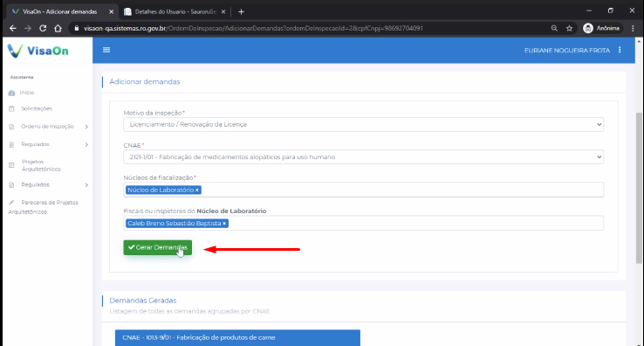This screenshot has width=644, height=346.
Task: Expand the first Regulados chevron
Action: (x=86, y=144)
